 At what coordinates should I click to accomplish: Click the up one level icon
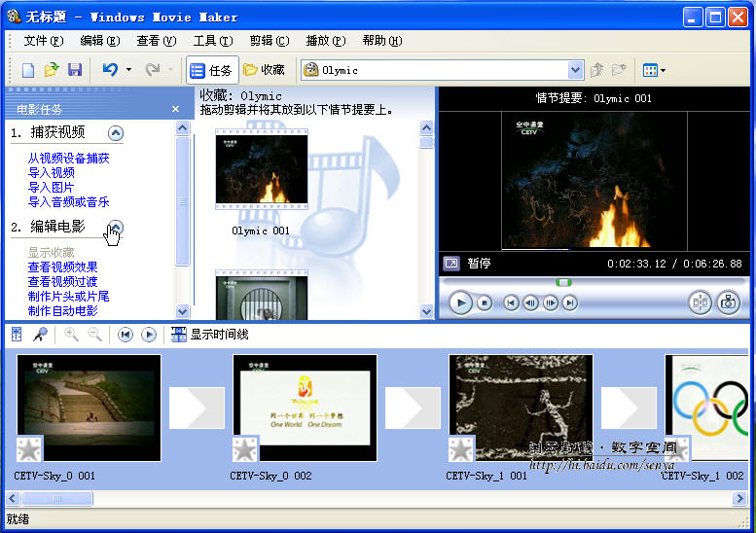(596, 70)
